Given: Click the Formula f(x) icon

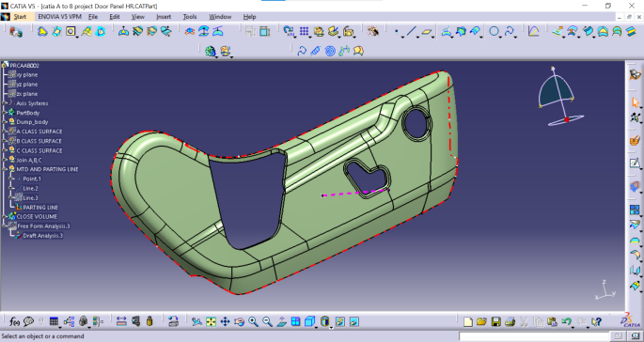Looking at the screenshot, I should point(15,321).
